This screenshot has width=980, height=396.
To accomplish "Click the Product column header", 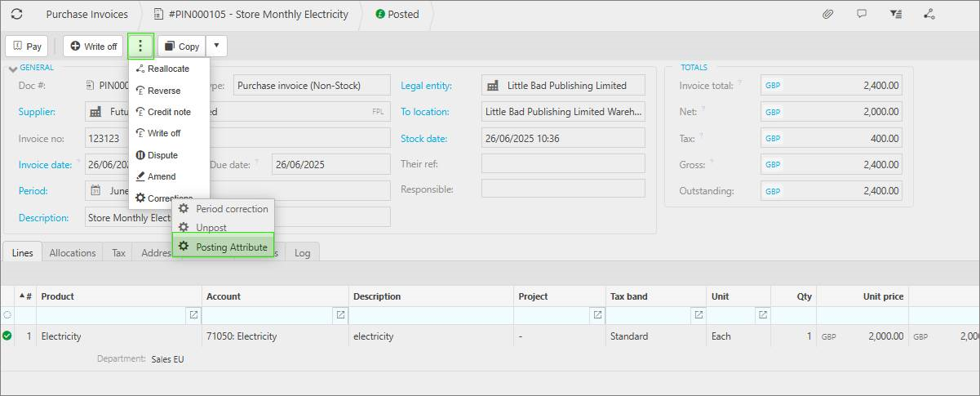I will coord(119,296).
